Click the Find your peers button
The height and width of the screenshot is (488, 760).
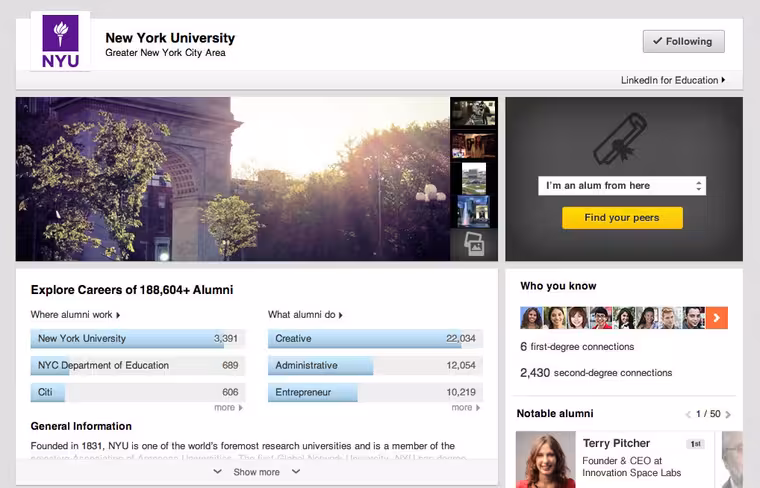tap(622, 218)
